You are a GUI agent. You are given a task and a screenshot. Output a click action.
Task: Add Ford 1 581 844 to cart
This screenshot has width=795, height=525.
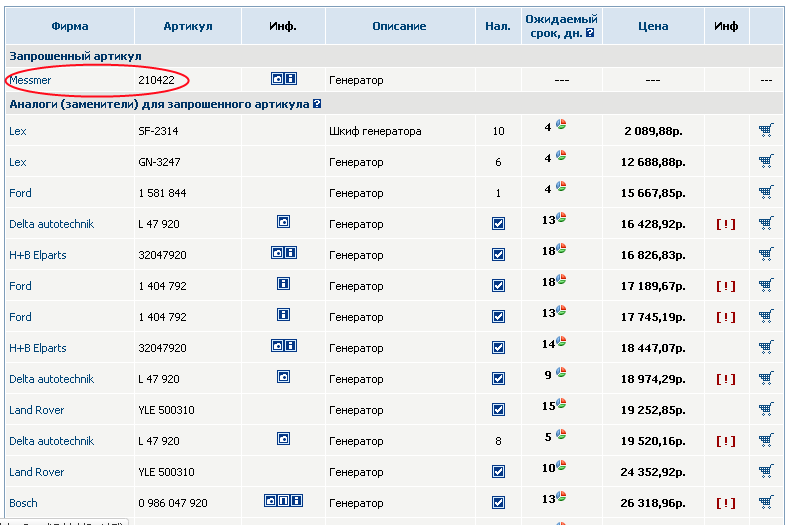766,192
